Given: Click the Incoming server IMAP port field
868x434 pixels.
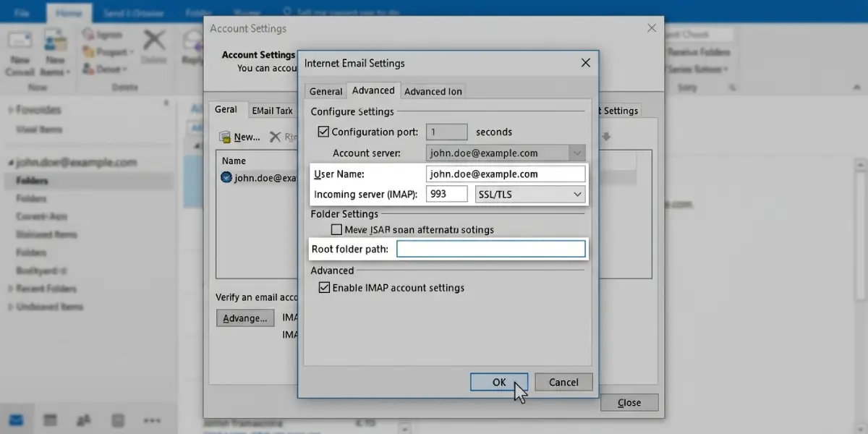Looking at the screenshot, I should (446, 194).
